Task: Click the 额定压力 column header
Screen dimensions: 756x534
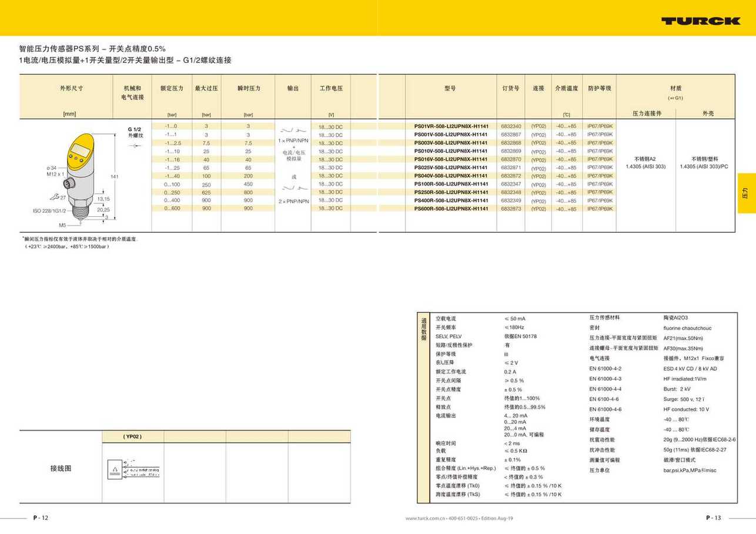Action: coord(172,88)
